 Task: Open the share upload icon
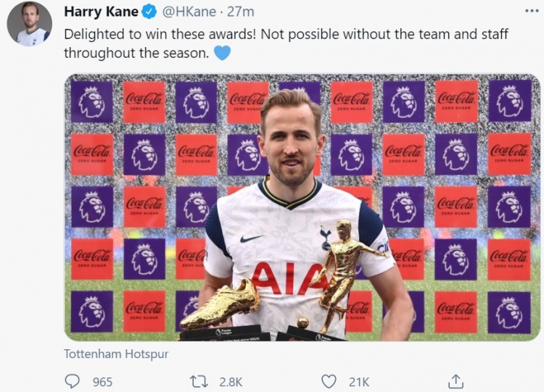pos(456,381)
